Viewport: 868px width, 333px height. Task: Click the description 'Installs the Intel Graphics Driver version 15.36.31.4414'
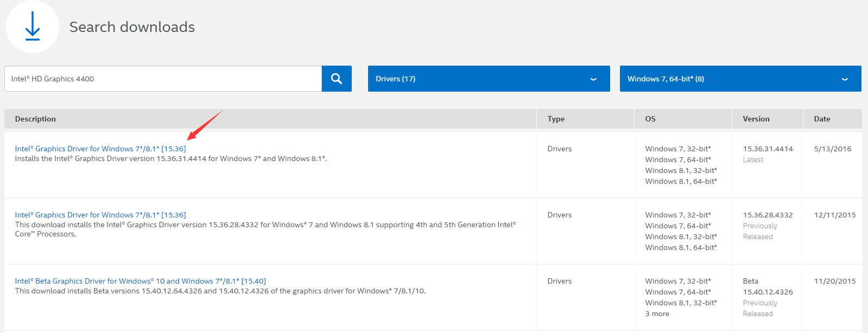[171, 158]
